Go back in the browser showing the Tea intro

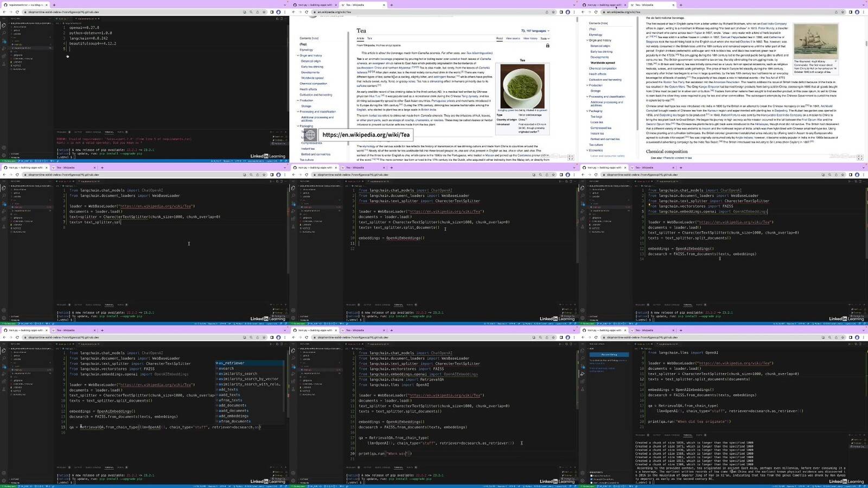point(293,12)
